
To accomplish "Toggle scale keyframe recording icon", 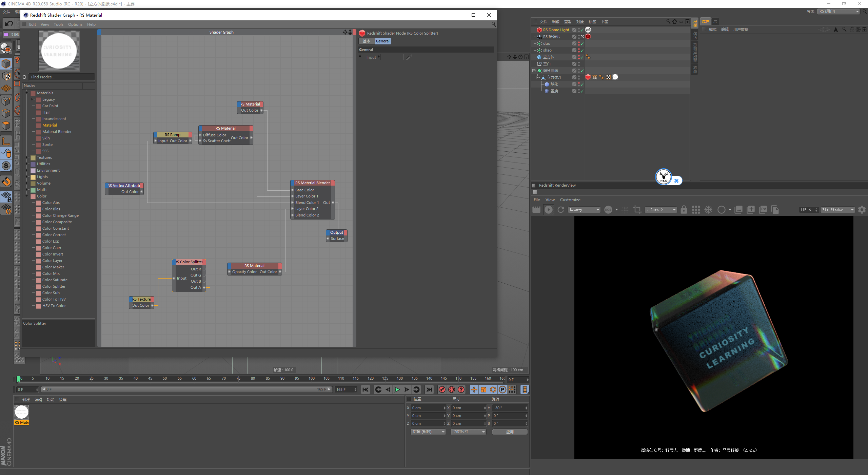I will click(x=484, y=389).
